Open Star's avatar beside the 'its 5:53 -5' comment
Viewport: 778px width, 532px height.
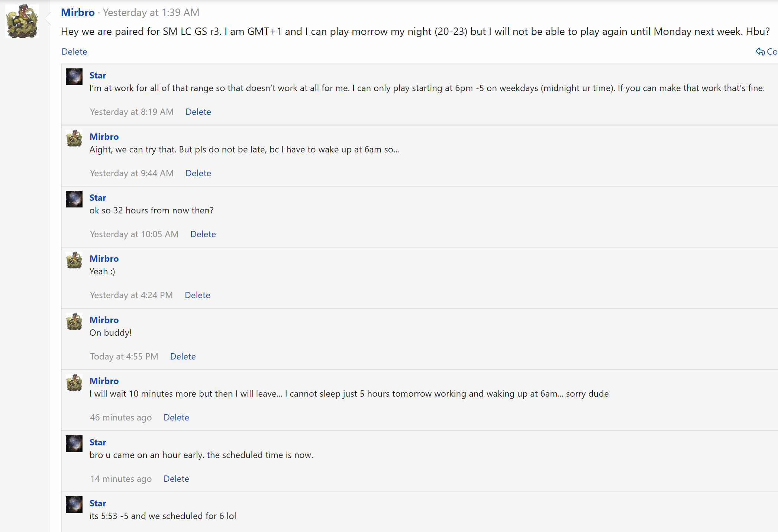(74, 505)
